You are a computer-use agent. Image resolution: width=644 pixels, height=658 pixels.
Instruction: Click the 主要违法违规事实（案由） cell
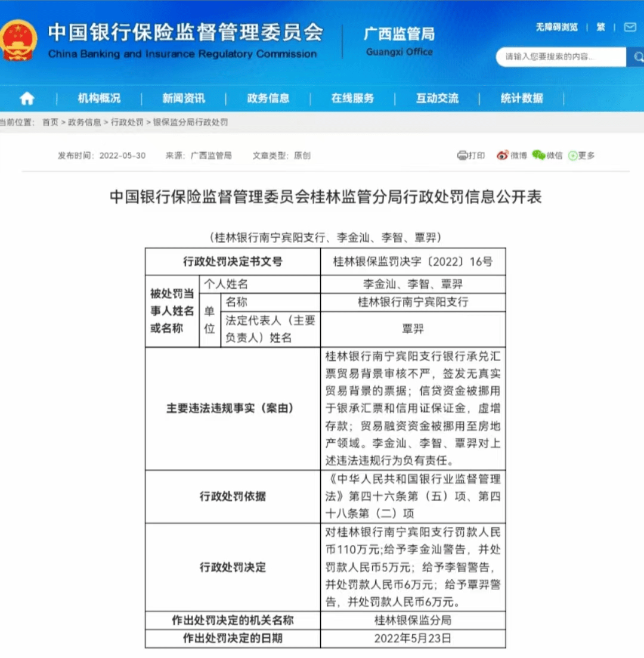coord(233,408)
